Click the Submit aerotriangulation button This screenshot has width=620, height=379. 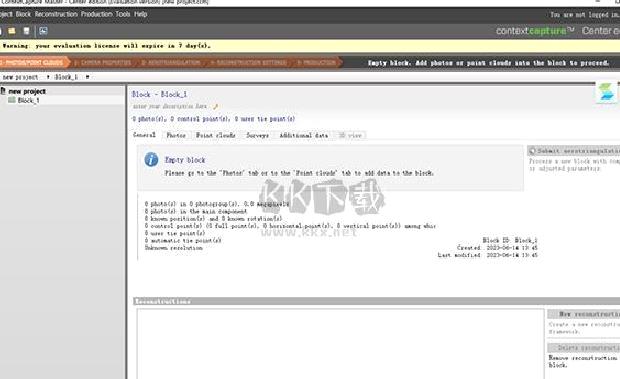point(574,151)
